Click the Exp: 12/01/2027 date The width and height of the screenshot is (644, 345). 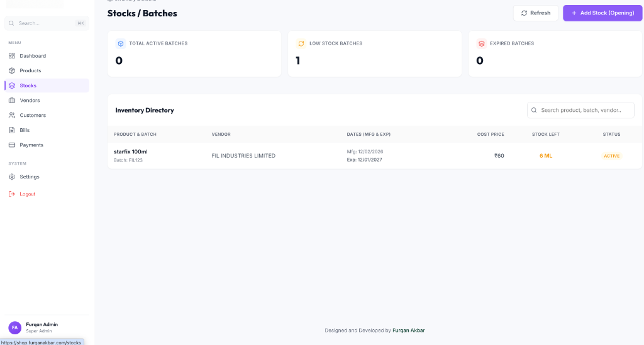pyautogui.click(x=364, y=160)
